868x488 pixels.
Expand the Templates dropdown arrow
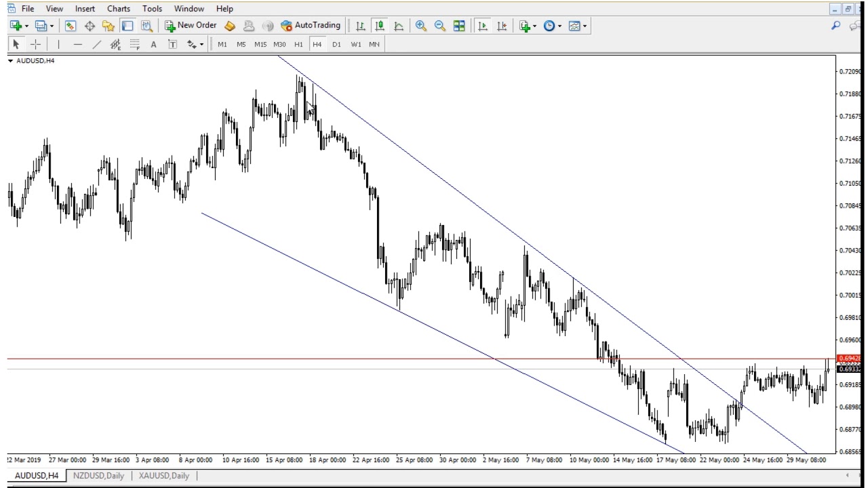(x=585, y=26)
